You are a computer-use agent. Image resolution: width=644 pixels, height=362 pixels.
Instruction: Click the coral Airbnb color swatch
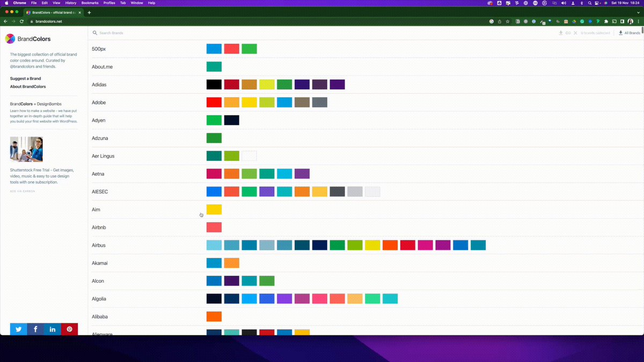click(x=214, y=227)
